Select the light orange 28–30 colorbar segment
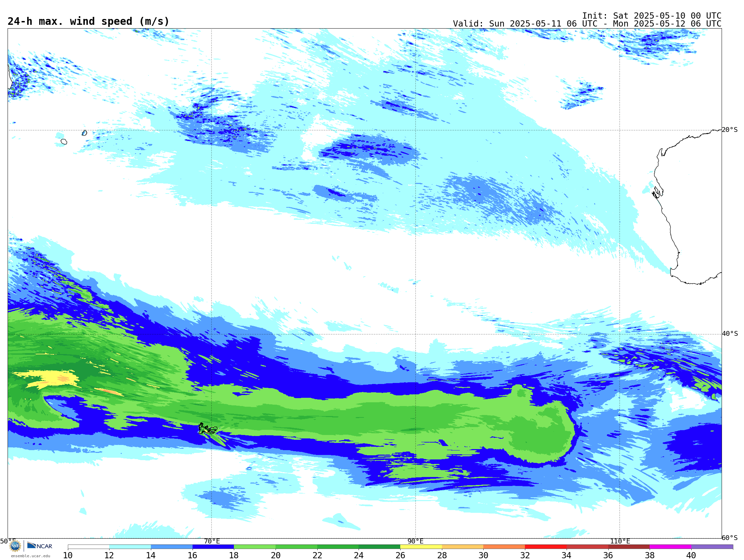 click(463, 547)
